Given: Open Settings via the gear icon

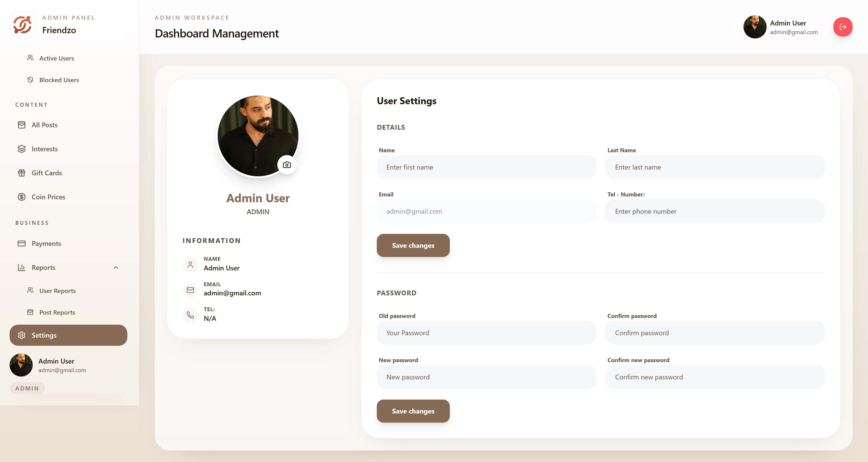Looking at the screenshot, I should [x=22, y=335].
